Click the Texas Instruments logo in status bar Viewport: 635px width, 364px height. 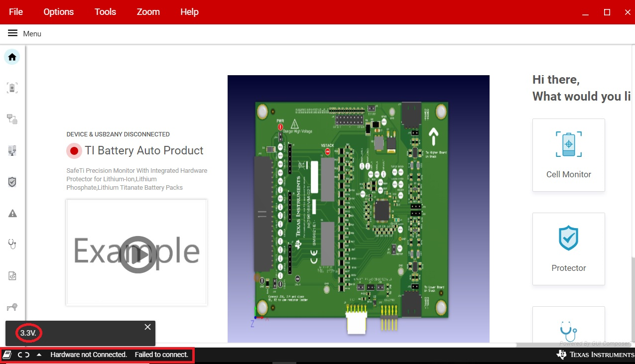pyautogui.click(x=595, y=355)
